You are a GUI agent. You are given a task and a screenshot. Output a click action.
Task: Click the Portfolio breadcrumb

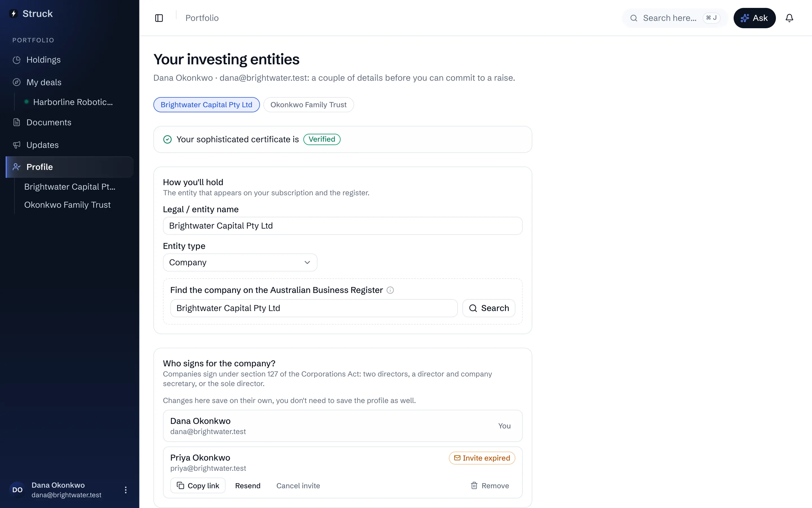tap(202, 18)
